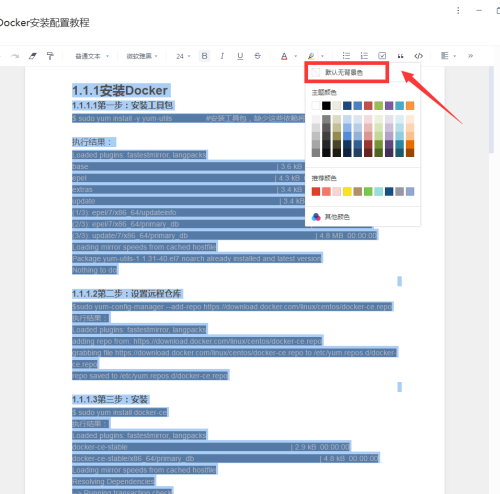
Task: Open the paragraph style dropdown 普通文本
Action: [92, 56]
